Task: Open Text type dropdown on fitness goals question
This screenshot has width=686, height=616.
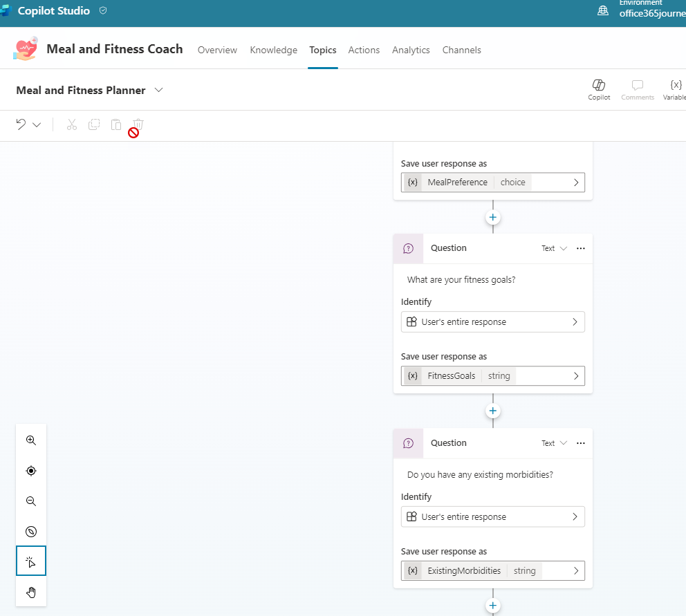Action: [554, 248]
